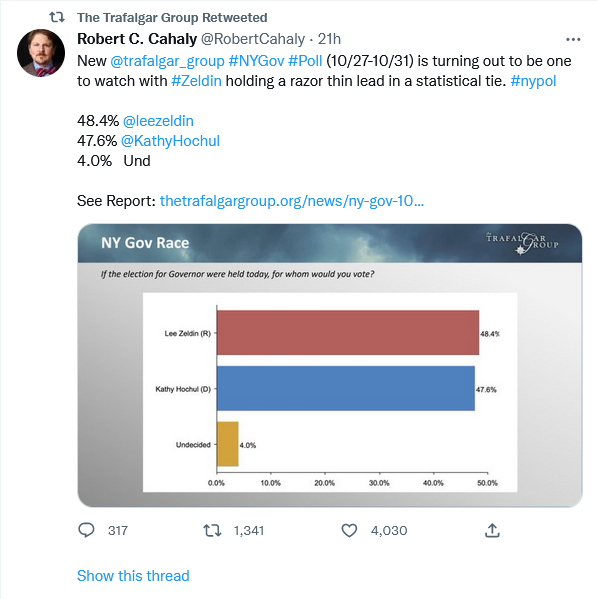Click Robert C. Cahaly's profile picture
This screenshot has width=598, height=599.
(41, 53)
